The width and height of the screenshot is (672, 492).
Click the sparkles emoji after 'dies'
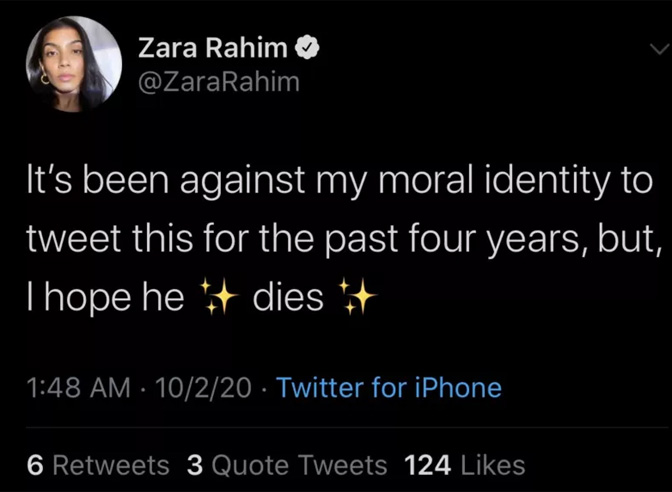pos(355,298)
